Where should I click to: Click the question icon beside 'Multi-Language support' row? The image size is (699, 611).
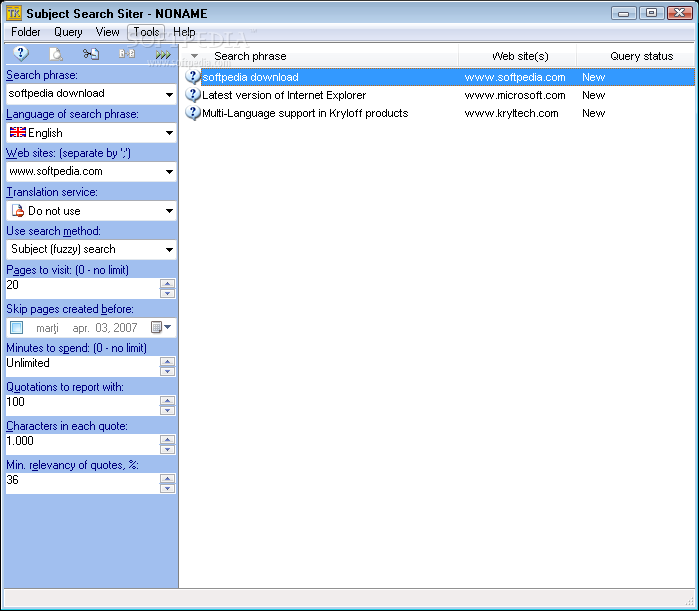pos(193,113)
